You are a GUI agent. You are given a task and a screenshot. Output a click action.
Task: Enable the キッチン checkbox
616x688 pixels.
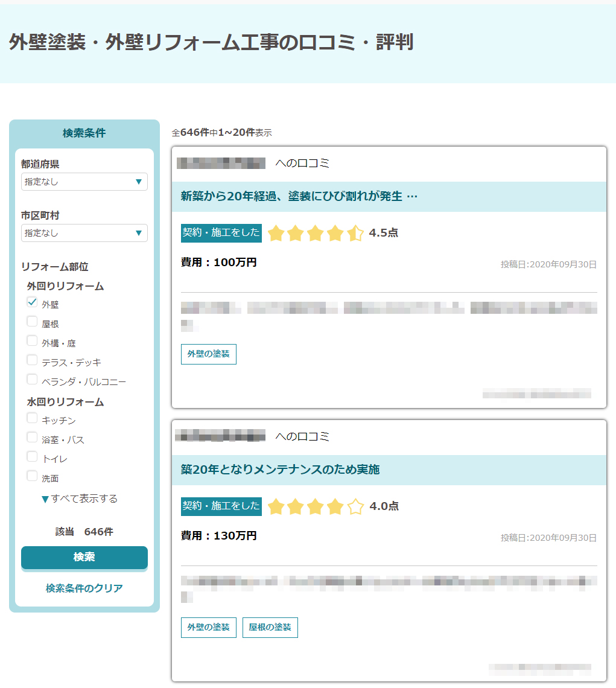(x=33, y=418)
